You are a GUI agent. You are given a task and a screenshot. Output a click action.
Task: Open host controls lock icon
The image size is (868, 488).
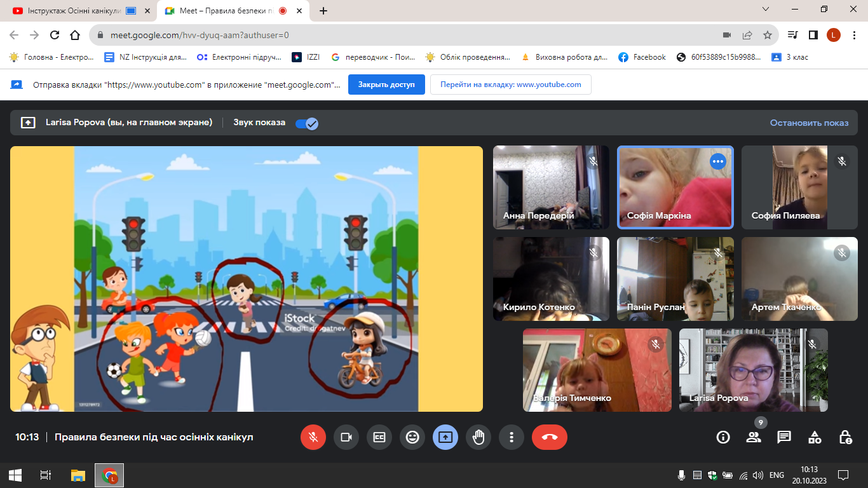tap(845, 437)
